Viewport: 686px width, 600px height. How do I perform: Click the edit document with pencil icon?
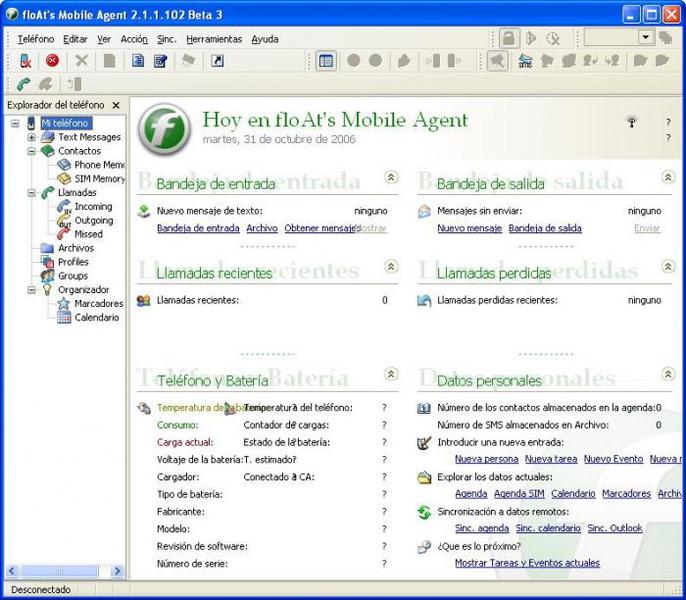click(x=161, y=61)
